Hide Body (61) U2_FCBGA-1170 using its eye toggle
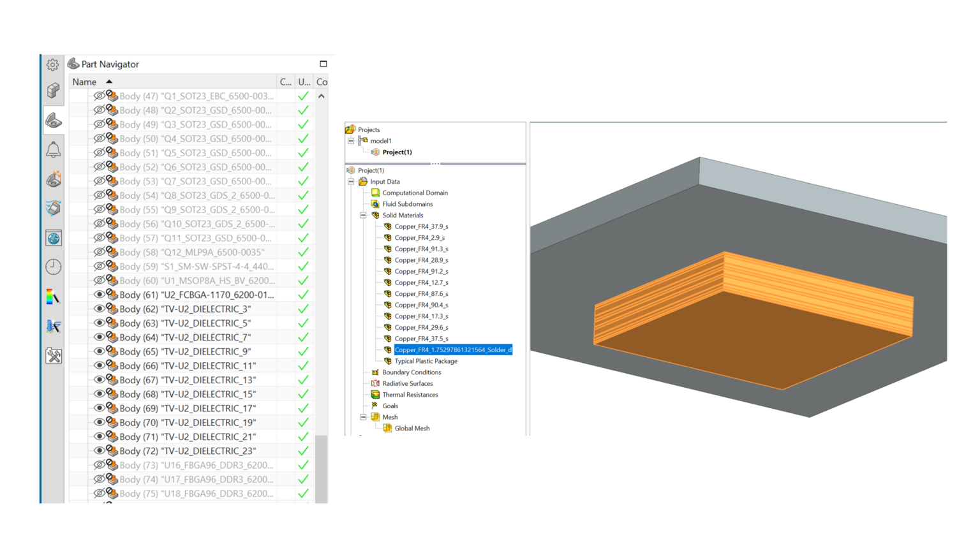This screenshot has width=980, height=551. pyautogui.click(x=101, y=295)
